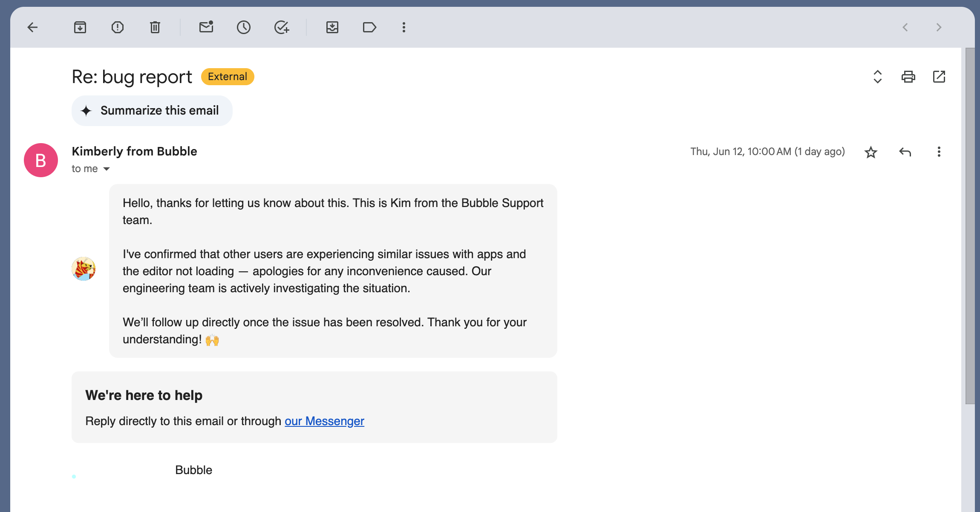Delete the email with trash icon
Image resolution: width=980 pixels, height=512 pixels.
(x=155, y=27)
